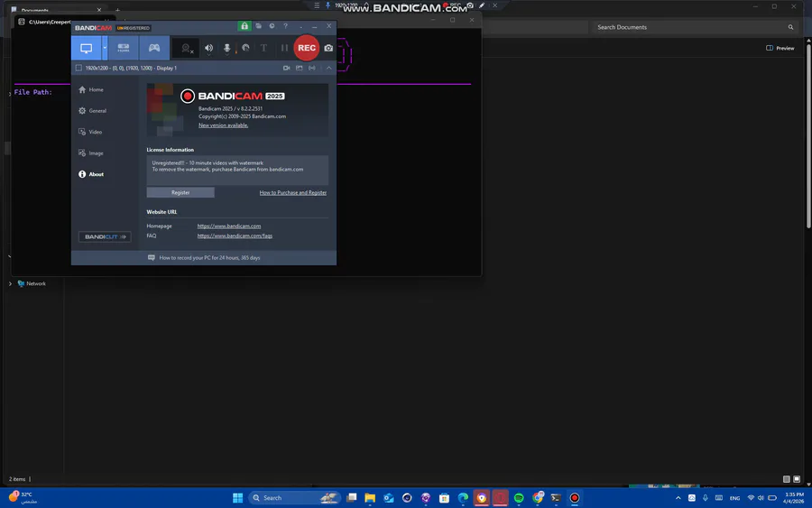
Task: Open Microsoft Store from taskbar
Action: click(444, 498)
